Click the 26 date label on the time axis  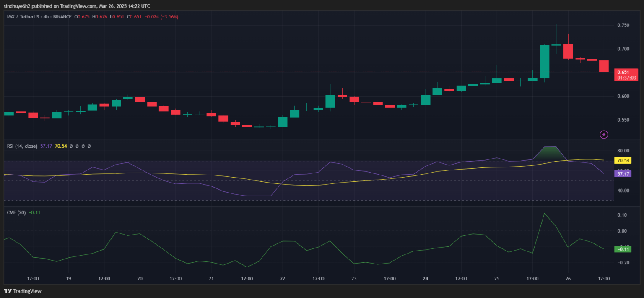click(568, 278)
